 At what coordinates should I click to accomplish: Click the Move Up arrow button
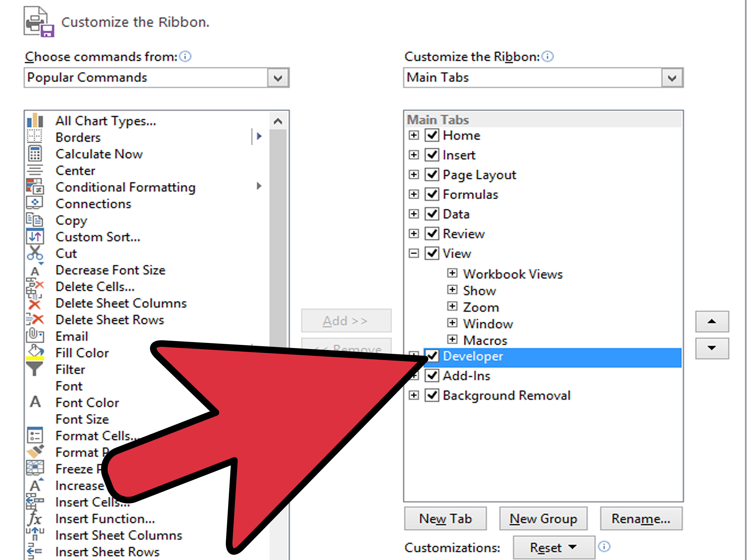712,321
